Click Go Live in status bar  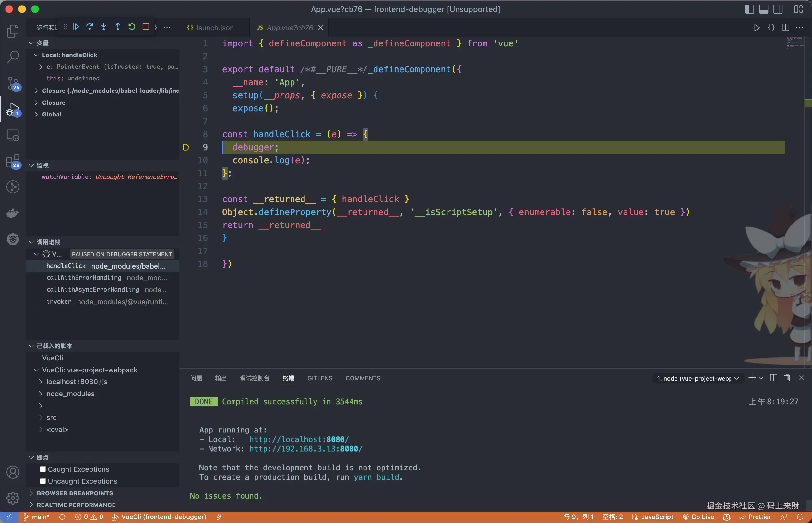[x=699, y=517]
